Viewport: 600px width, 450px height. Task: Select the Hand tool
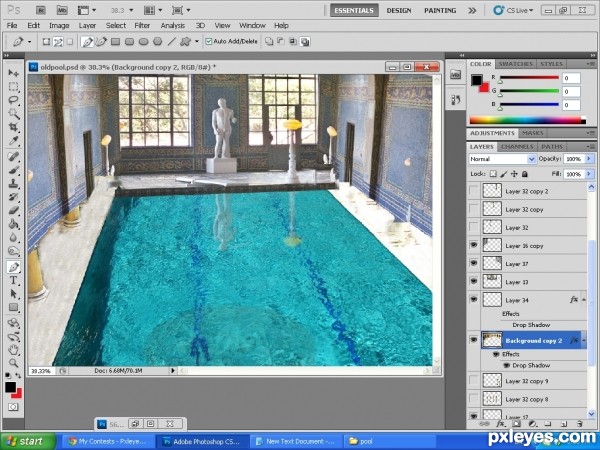(13, 349)
